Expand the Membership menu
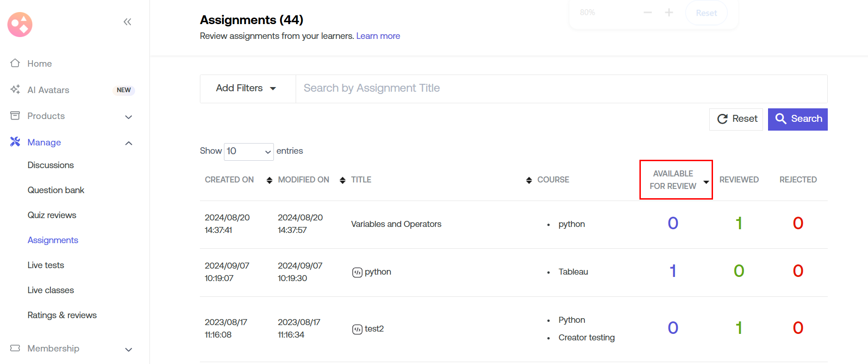 pyautogui.click(x=129, y=349)
